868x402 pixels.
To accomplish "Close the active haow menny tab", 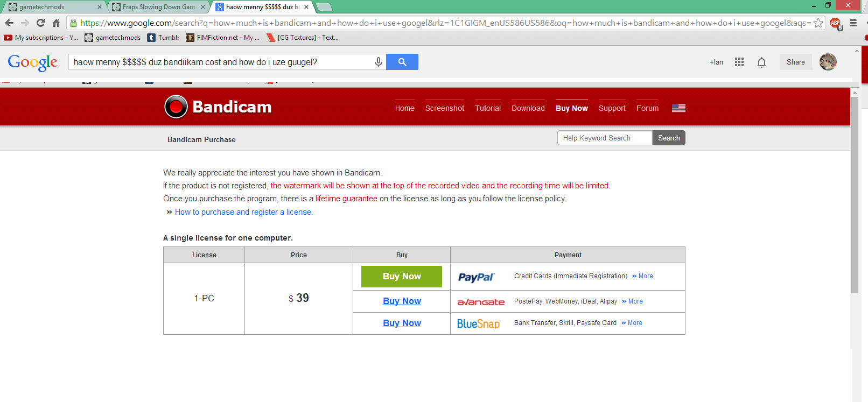I will [306, 7].
